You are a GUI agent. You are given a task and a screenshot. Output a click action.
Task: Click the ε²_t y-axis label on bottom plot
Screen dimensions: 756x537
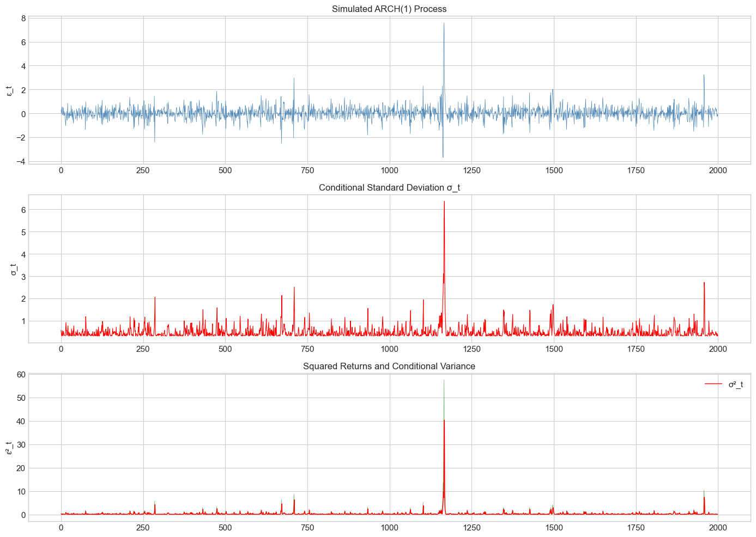9,448
